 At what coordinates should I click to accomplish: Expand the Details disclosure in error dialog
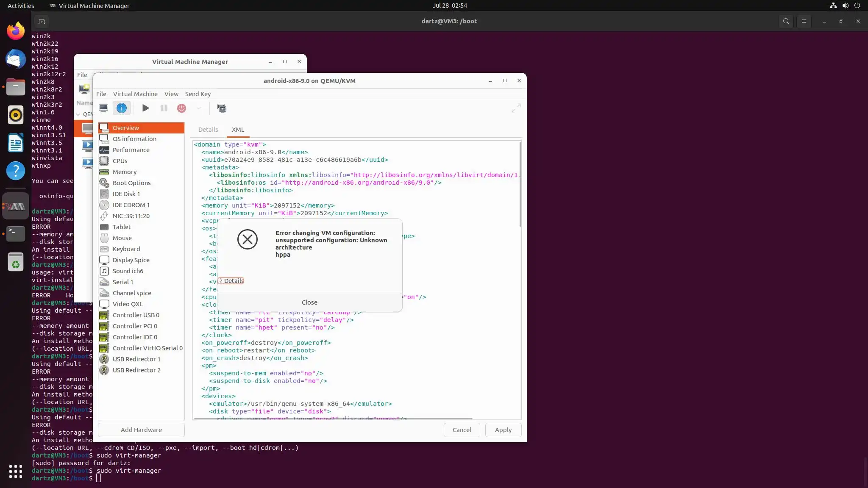click(231, 281)
